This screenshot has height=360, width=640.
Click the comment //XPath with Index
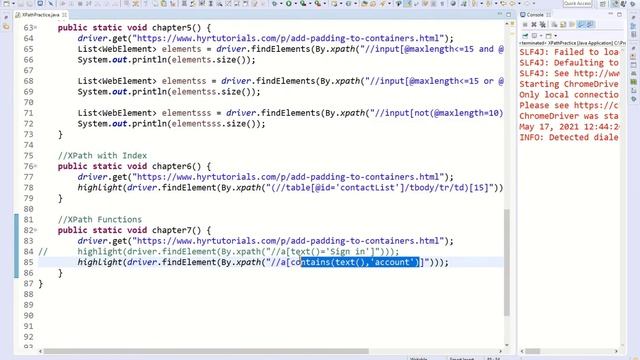pos(102,156)
